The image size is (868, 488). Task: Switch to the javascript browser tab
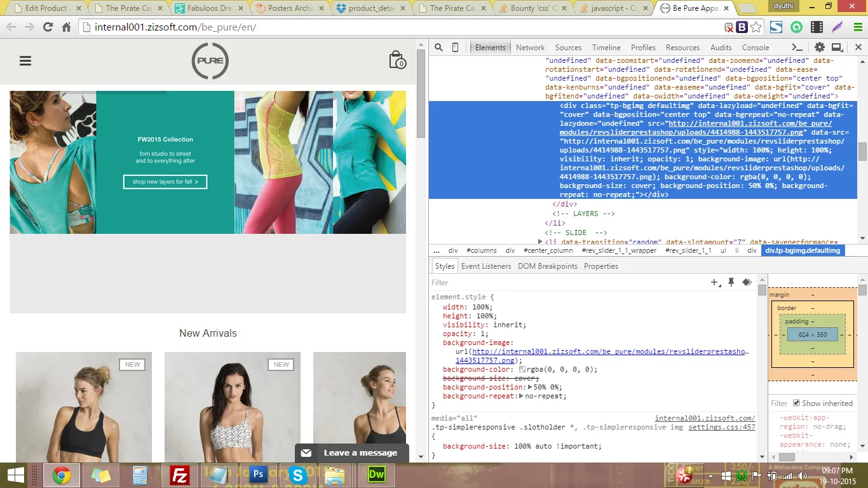click(614, 8)
